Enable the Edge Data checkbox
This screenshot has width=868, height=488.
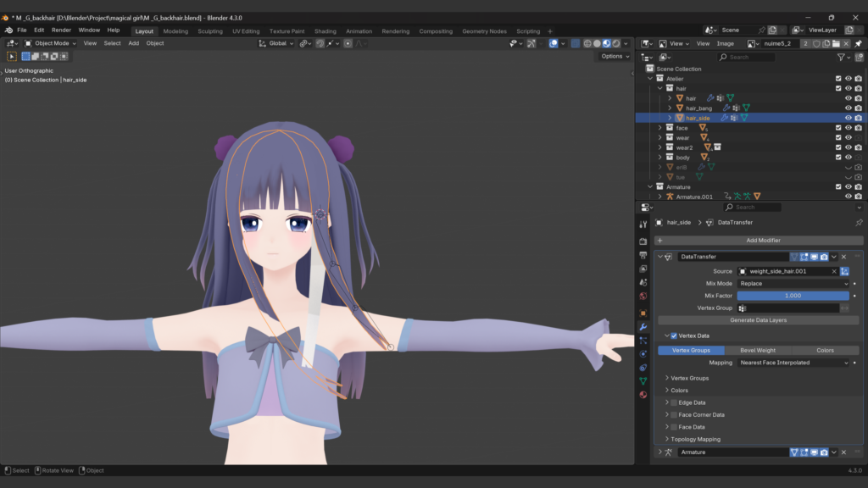point(674,402)
